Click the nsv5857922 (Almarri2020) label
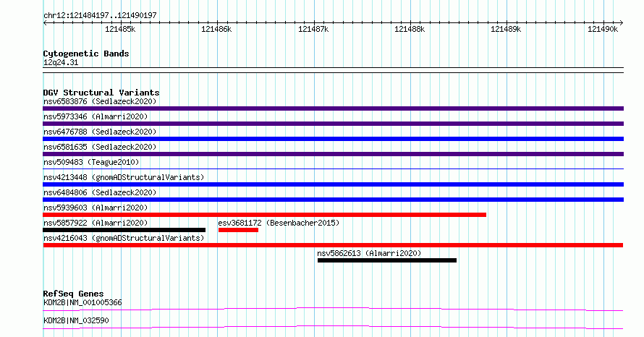The width and height of the screenshot is (644, 337). click(x=96, y=223)
